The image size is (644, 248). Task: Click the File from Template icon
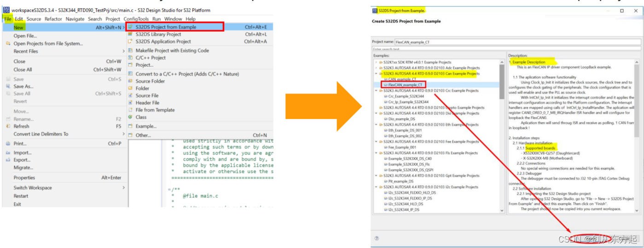[x=131, y=110]
